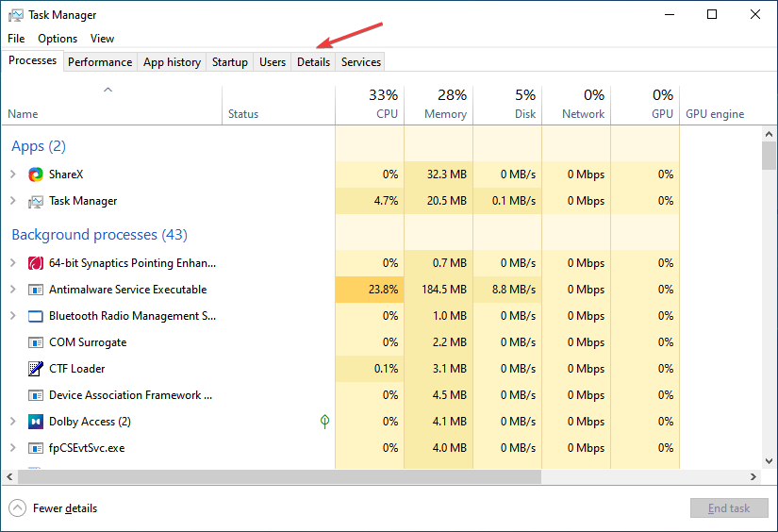Expand the 64-bit Synaptics Pointing row
Viewport: 778px width, 532px height.
(x=13, y=263)
